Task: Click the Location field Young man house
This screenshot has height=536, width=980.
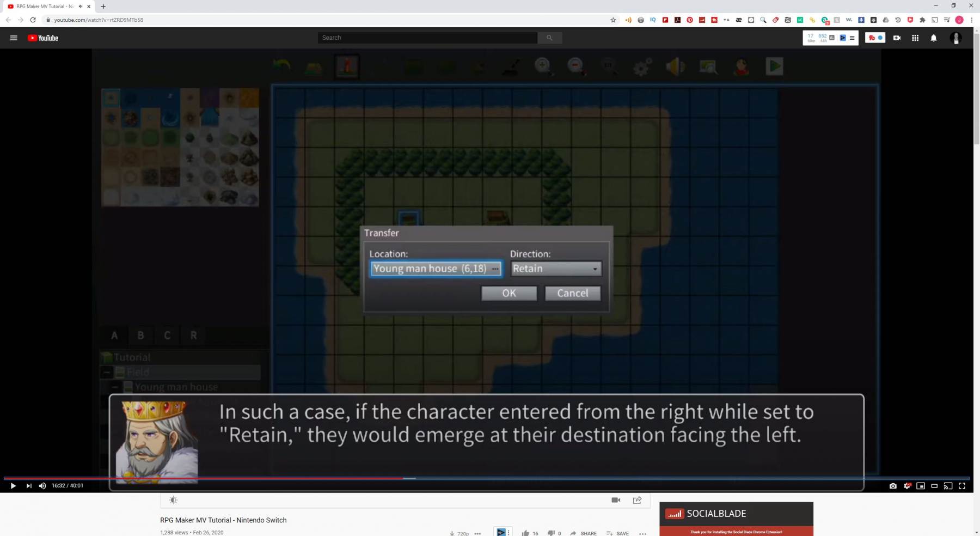Action: [x=436, y=269]
